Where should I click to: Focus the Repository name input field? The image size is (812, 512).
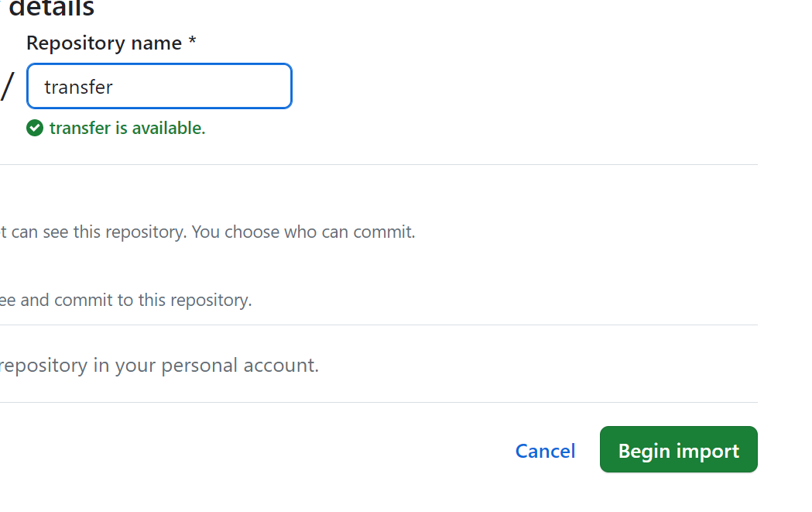click(x=201, y=86)
